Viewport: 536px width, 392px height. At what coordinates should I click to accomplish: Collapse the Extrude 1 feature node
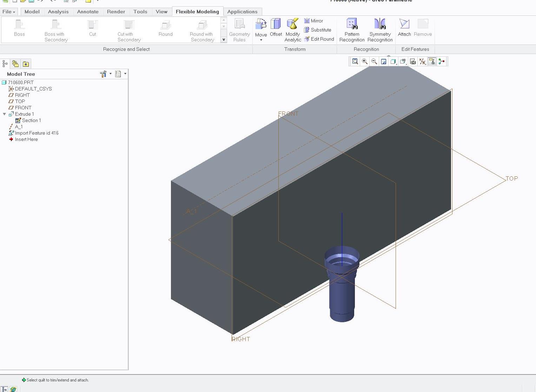5,114
